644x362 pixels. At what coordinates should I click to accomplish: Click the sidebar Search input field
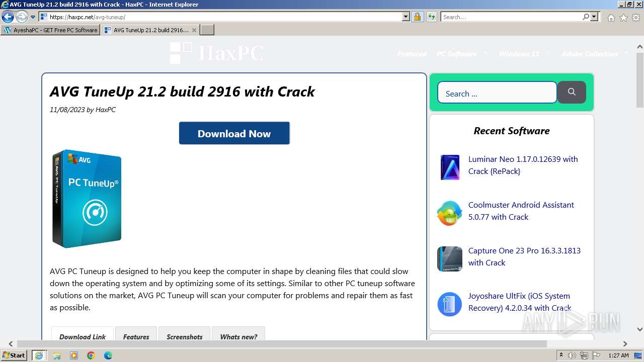click(x=497, y=93)
